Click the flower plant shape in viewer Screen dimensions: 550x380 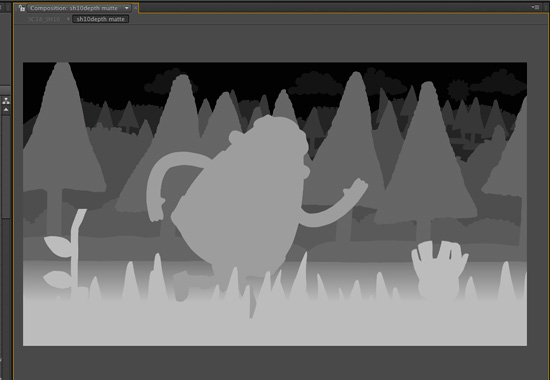(x=66, y=256)
